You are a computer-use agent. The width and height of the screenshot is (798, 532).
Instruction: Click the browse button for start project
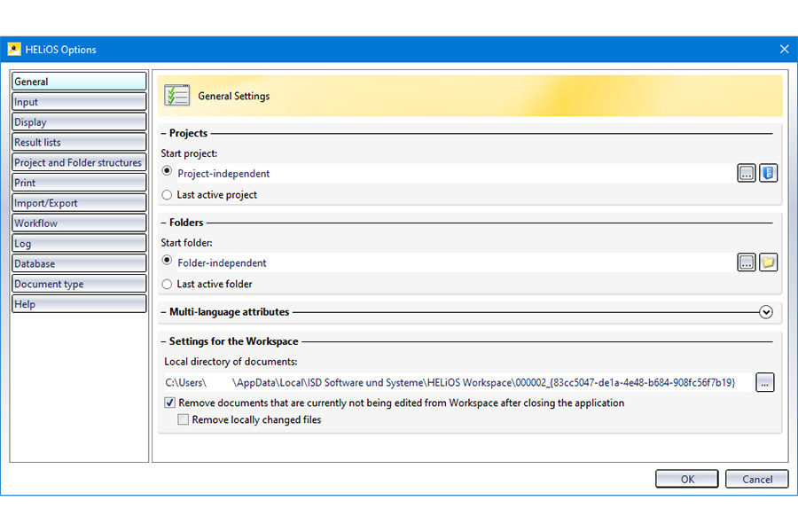click(746, 173)
